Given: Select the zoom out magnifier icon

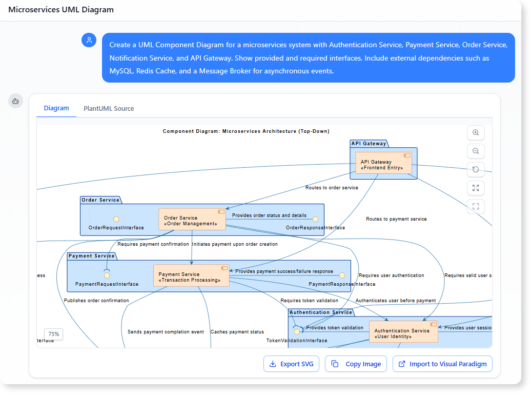Looking at the screenshot, I should point(476,151).
